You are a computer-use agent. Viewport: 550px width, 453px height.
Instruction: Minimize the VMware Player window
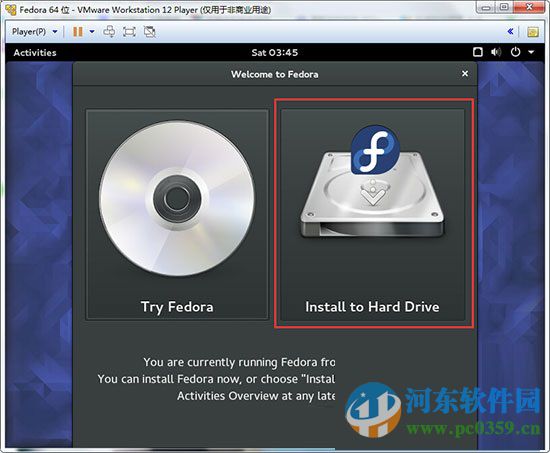point(486,7)
